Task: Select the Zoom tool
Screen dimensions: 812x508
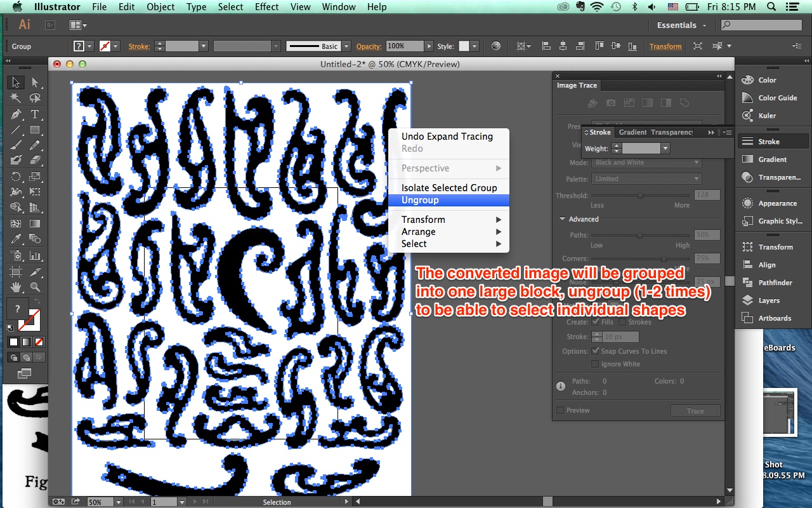Action: (35, 288)
